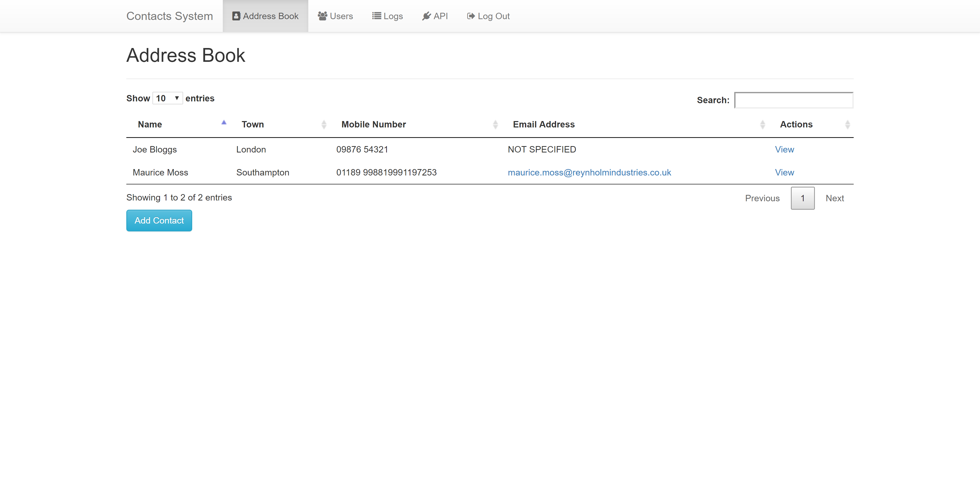Screen dimensions: 980x484
Task: Click mobile number 01189 998819991197253
Action: 387,172
